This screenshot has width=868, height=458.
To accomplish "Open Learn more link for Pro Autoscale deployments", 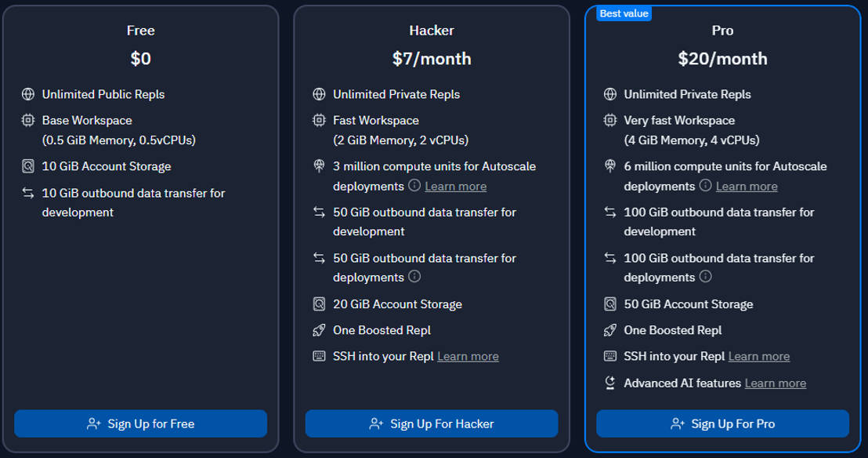I will click(x=747, y=187).
